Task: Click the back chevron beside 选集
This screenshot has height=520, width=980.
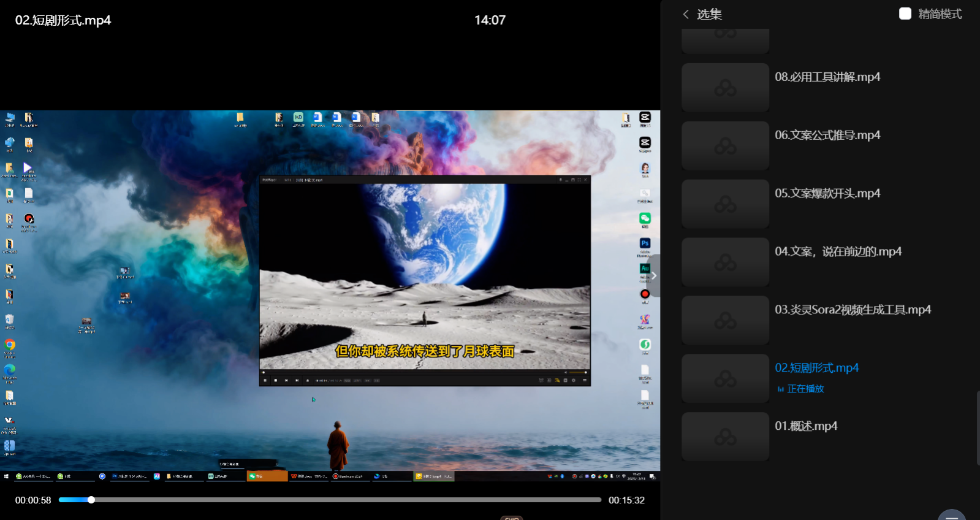Action: [x=686, y=14]
